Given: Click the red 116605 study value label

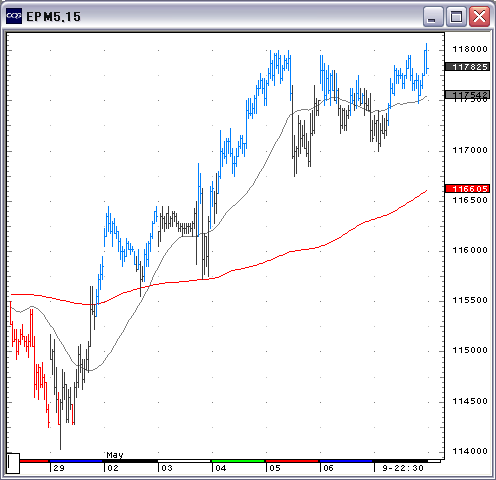Looking at the screenshot, I should pos(468,189).
